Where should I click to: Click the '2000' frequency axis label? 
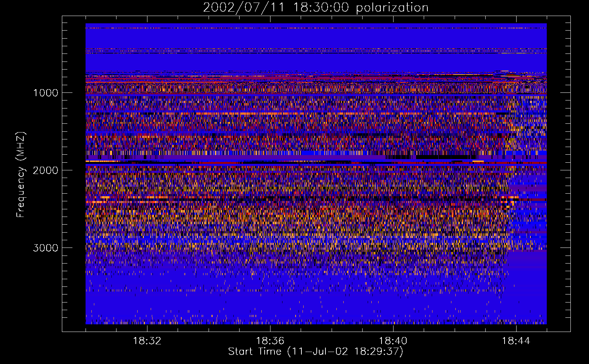click(46, 170)
